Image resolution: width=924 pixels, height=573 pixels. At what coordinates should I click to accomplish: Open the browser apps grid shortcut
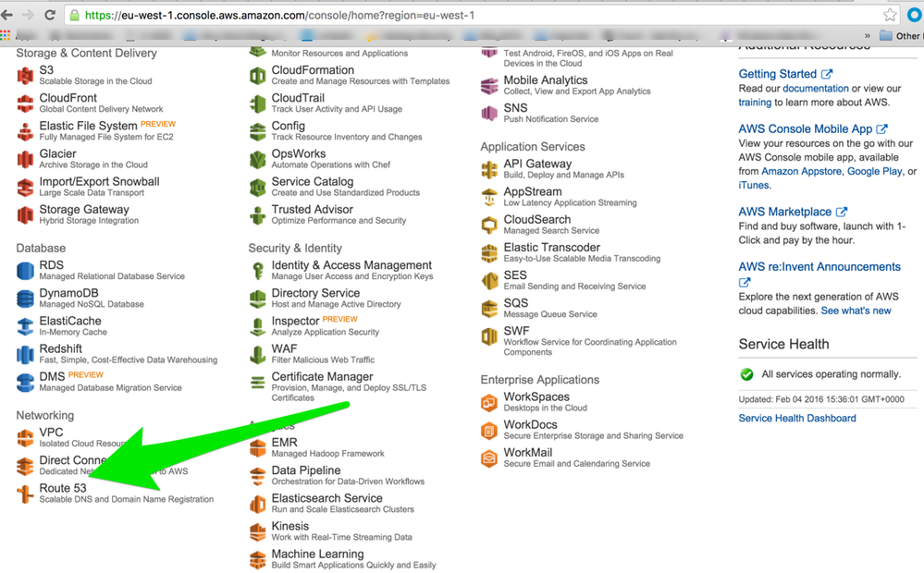point(6,36)
